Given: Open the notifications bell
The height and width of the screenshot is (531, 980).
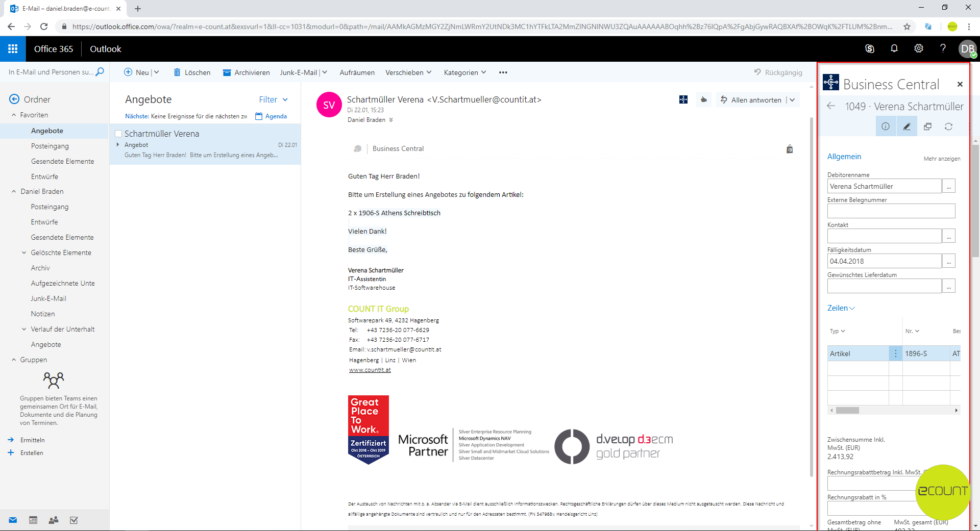Looking at the screenshot, I should pyautogui.click(x=894, y=48).
